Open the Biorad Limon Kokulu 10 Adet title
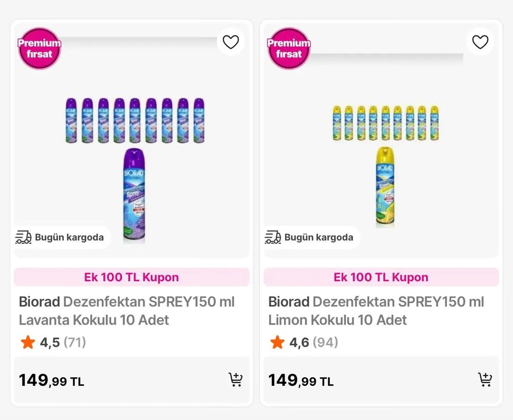 pyautogui.click(x=376, y=311)
